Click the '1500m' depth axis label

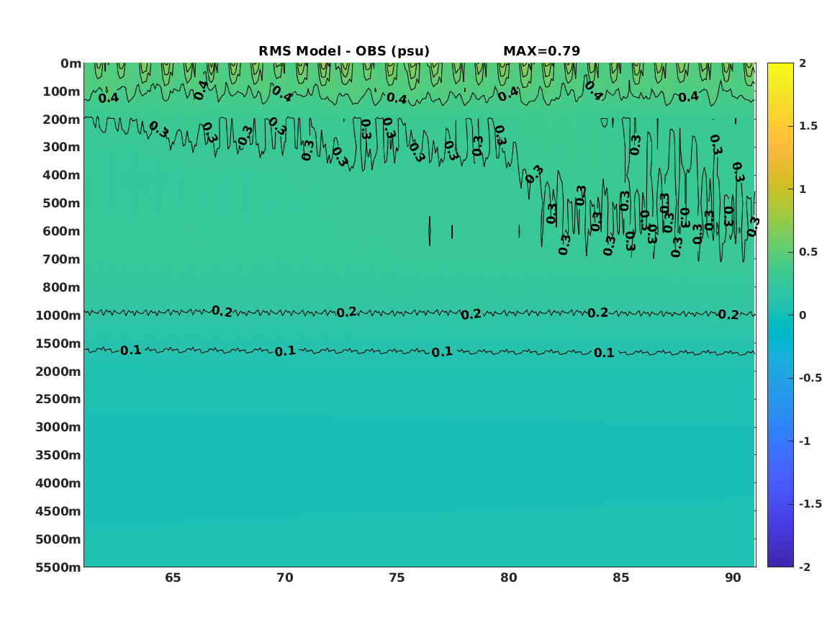click(x=58, y=343)
